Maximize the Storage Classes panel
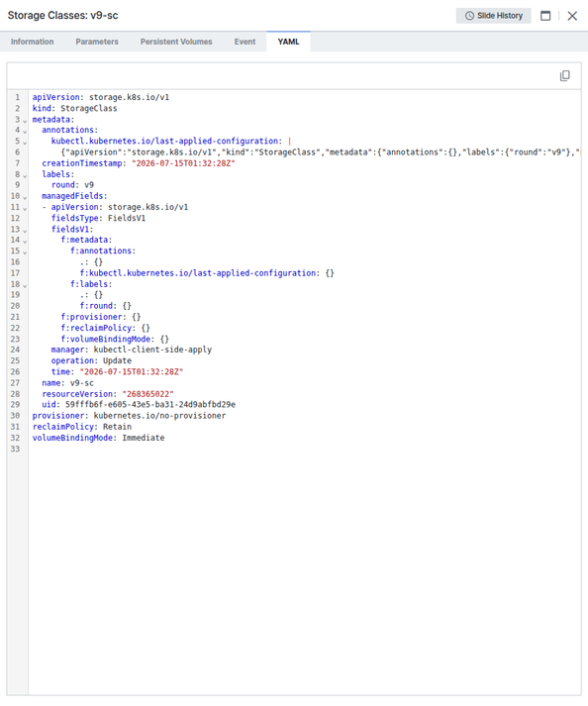588x706 pixels. [545, 16]
